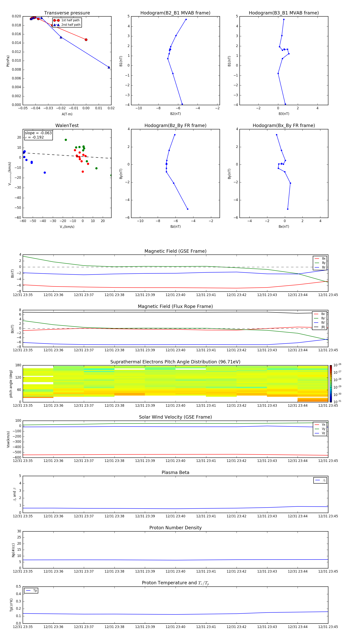This screenshot has width=351, height=644.
Task: Click the 'slope = -0.063' annotation
Action: click(38, 133)
